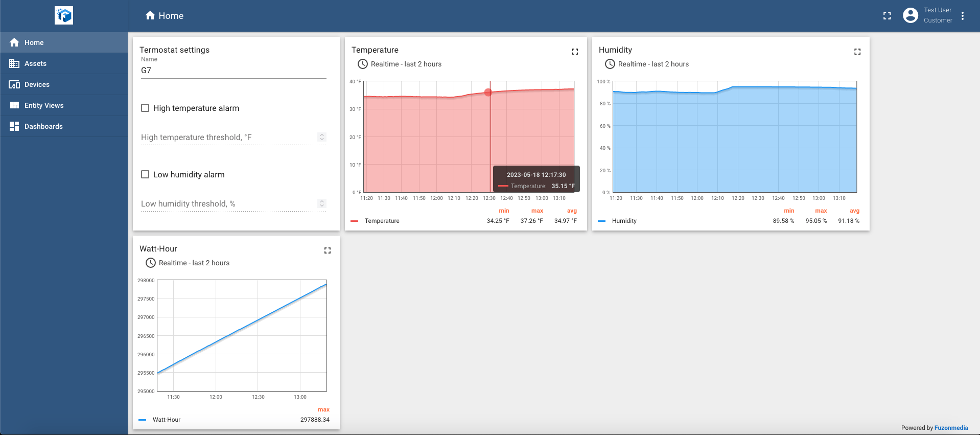Image resolution: width=980 pixels, height=435 pixels.
Task: Expand Watt-Hour widget to fullscreen
Action: (328, 250)
